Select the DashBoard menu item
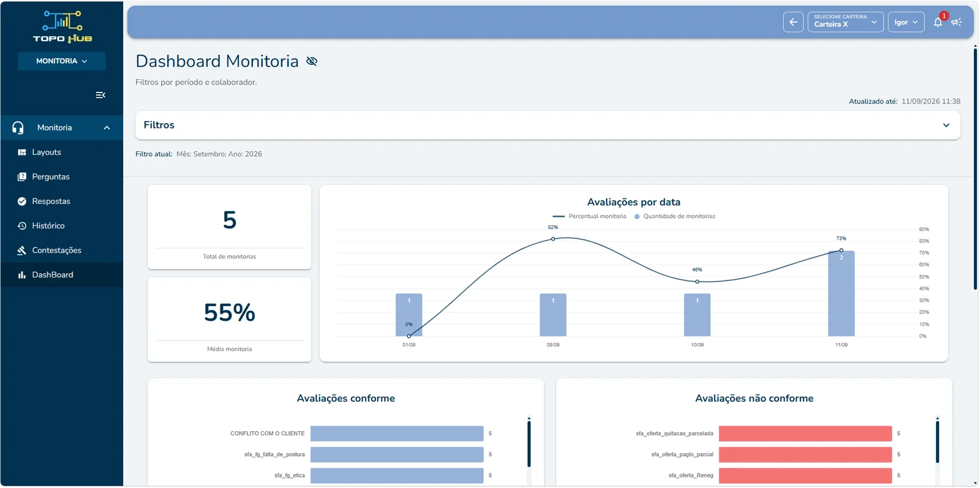This screenshot has width=980, height=488. point(61,275)
